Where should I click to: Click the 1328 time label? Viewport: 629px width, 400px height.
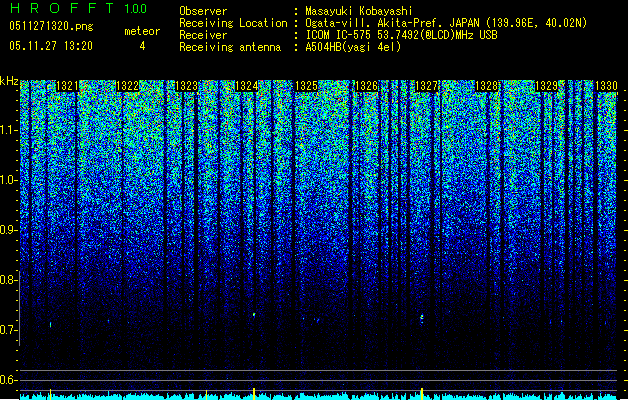click(x=487, y=86)
